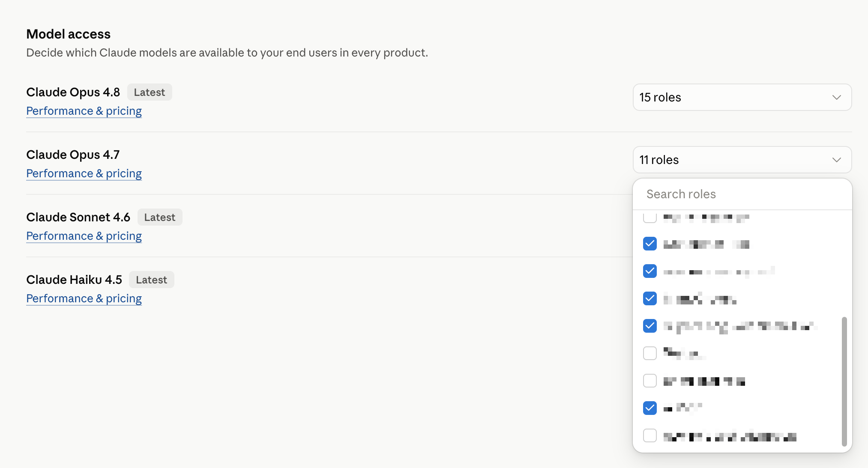Image resolution: width=868 pixels, height=468 pixels.
Task: Click the Claude Opus 4.8 model name
Action: coord(73,92)
